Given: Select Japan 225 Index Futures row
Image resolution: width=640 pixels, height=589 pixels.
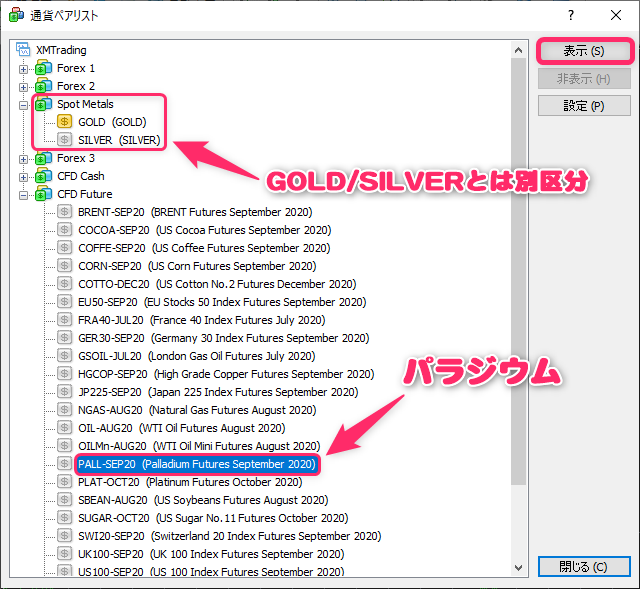Looking at the screenshot, I should (x=218, y=392).
